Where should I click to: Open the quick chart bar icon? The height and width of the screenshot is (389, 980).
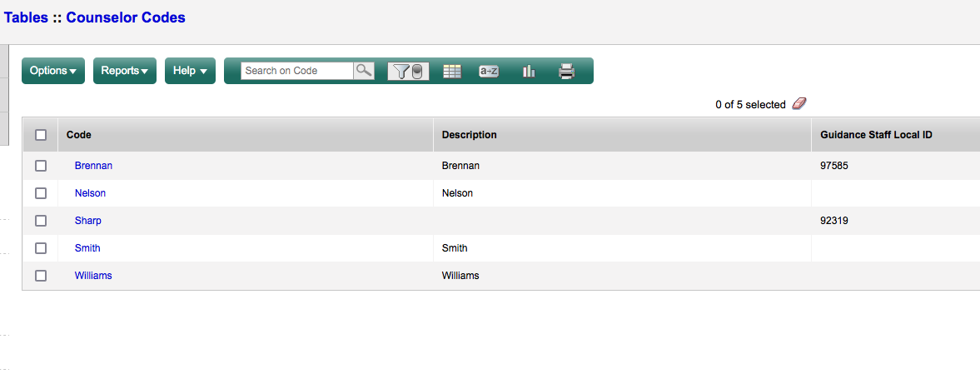[528, 72]
